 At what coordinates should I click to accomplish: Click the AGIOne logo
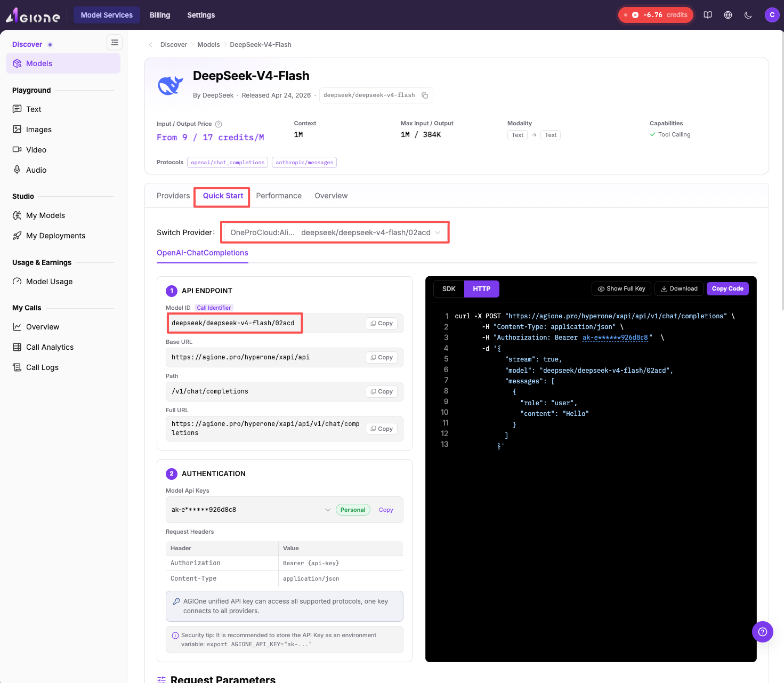[x=33, y=15]
